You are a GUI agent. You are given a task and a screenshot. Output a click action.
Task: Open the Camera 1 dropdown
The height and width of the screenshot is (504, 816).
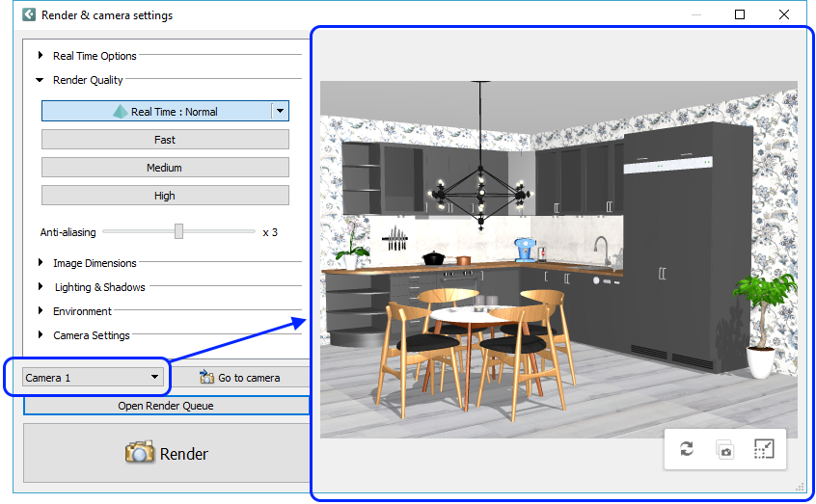(x=92, y=377)
